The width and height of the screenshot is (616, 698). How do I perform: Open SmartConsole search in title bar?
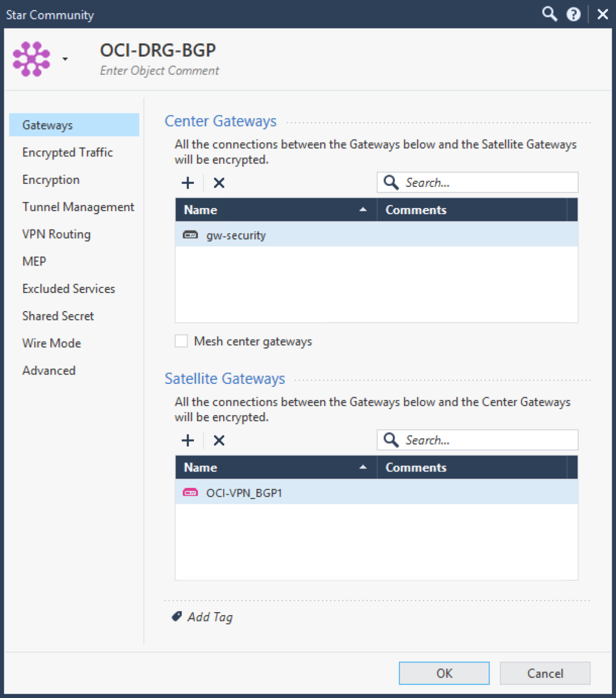(x=549, y=14)
